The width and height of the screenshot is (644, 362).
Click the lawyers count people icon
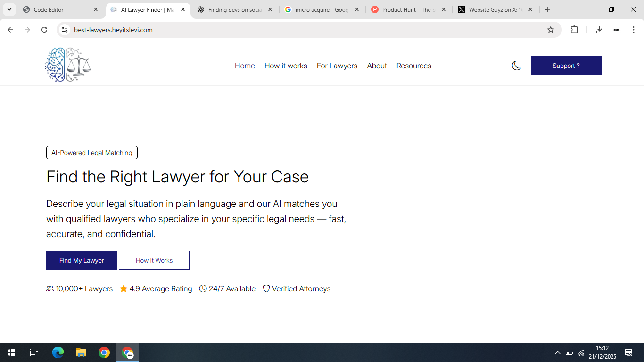[50, 288]
